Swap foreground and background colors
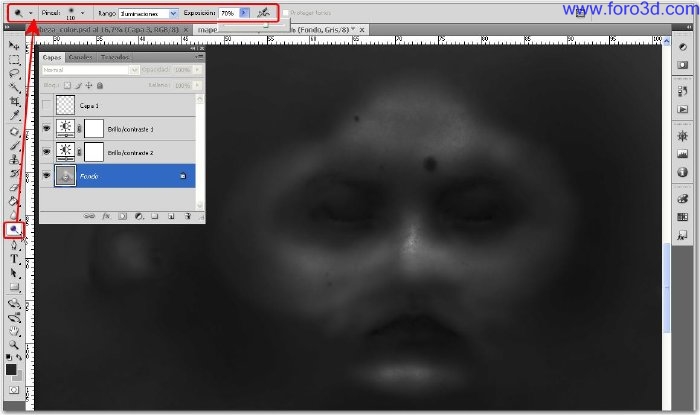The height and width of the screenshot is (415, 700). click(19, 357)
